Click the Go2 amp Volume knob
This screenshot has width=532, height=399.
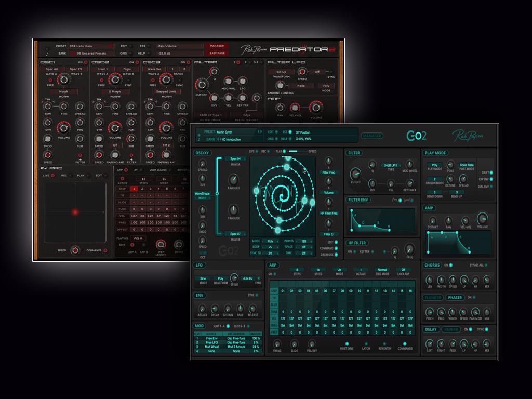click(x=483, y=218)
